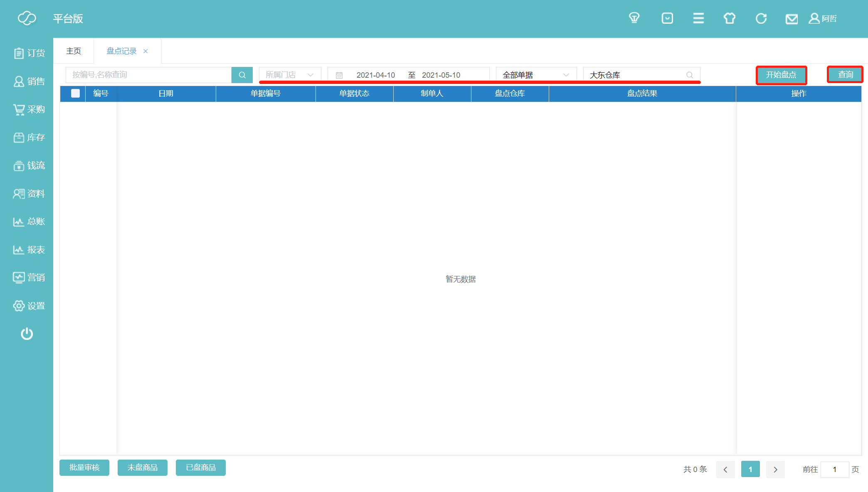Click the magnifier search button
The height and width of the screenshot is (492, 868).
click(x=242, y=75)
